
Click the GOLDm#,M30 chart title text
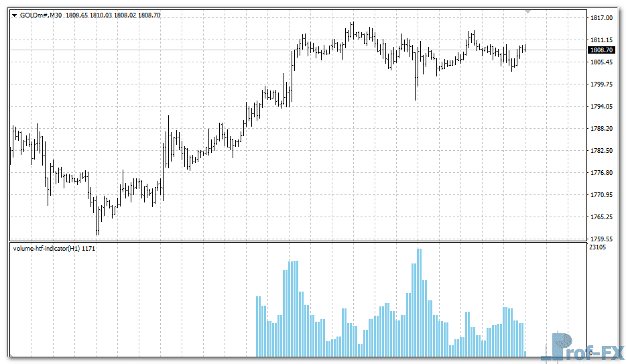pyautogui.click(x=42, y=14)
